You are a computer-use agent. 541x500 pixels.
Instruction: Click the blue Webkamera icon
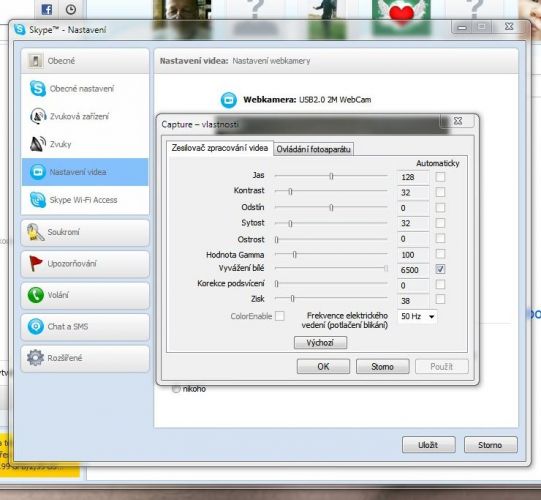tap(228, 100)
